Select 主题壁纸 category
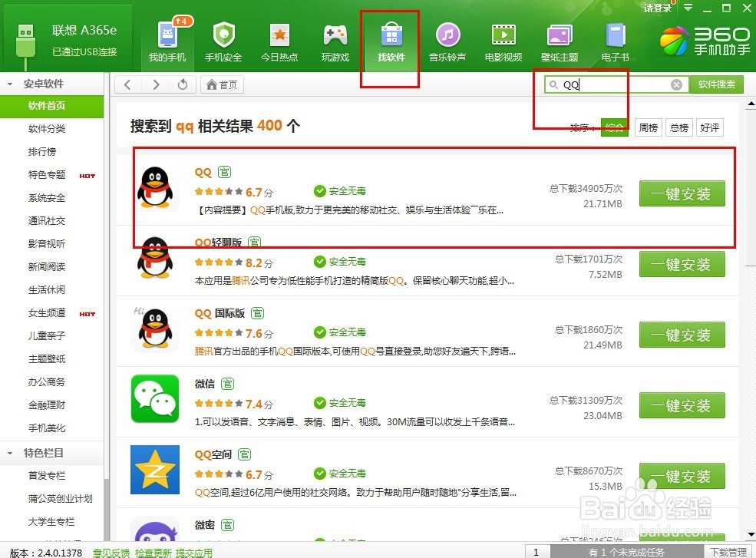756x558 pixels. 47,358
